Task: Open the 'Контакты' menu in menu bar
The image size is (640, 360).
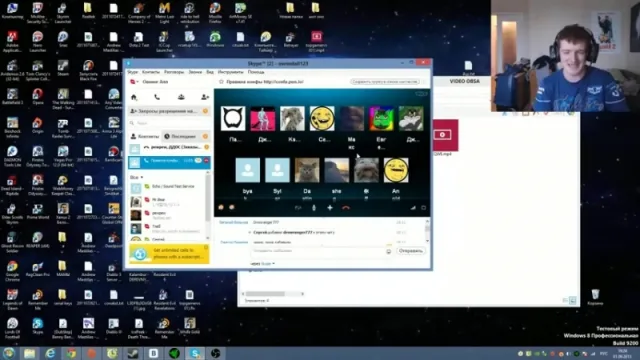Action: pos(151,72)
